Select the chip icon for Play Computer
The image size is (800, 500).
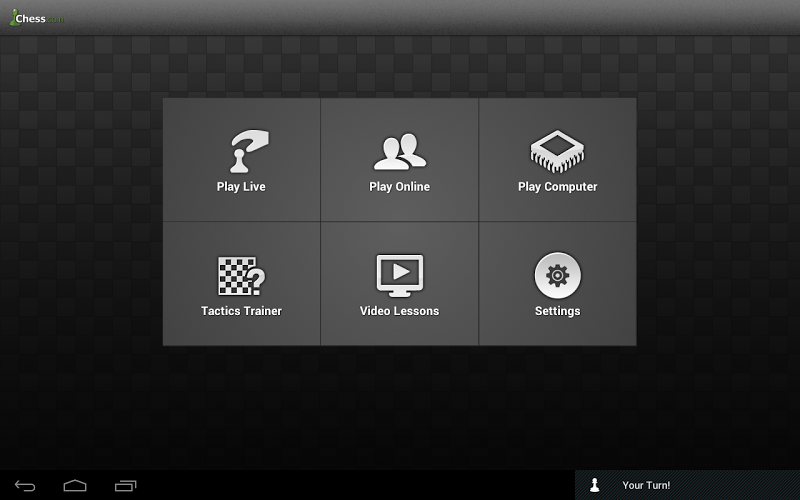[557, 152]
